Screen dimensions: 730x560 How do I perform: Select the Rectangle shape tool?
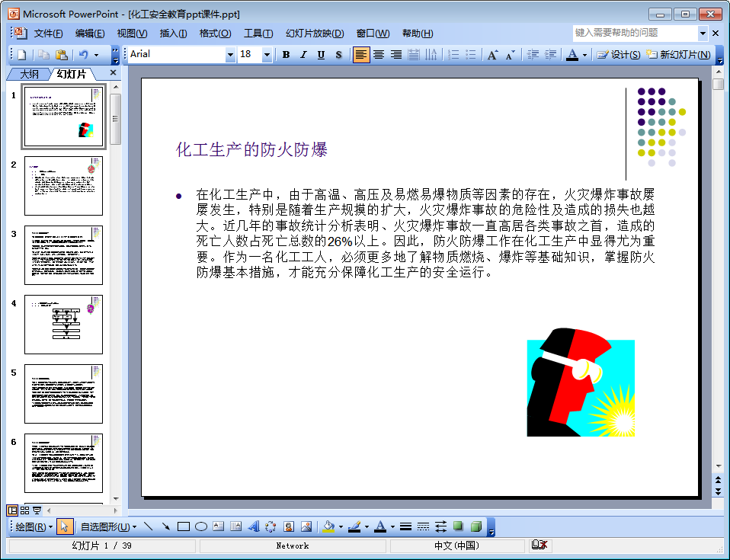(x=183, y=526)
